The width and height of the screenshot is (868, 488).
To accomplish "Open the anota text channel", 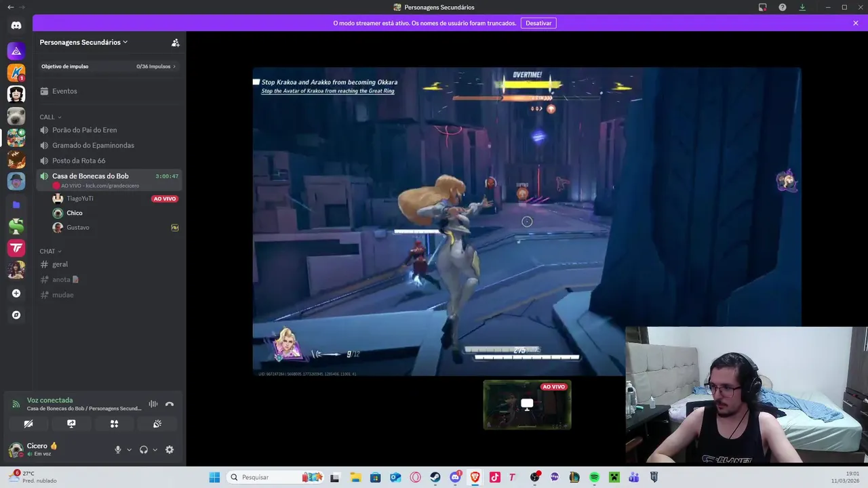I will tap(108, 279).
